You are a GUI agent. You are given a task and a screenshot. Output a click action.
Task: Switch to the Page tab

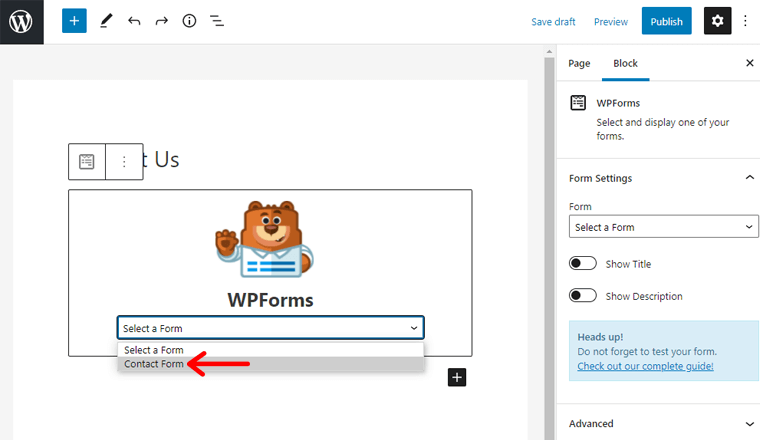coord(579,63)
